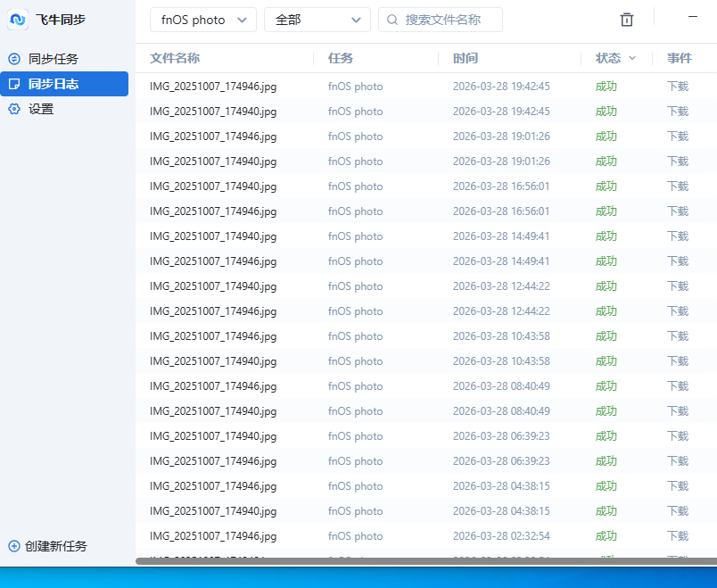717x588 pixels.
Task: Click 下载 event for 174946.jpg at 14:49:41
Action: click(x=678, y=261)
